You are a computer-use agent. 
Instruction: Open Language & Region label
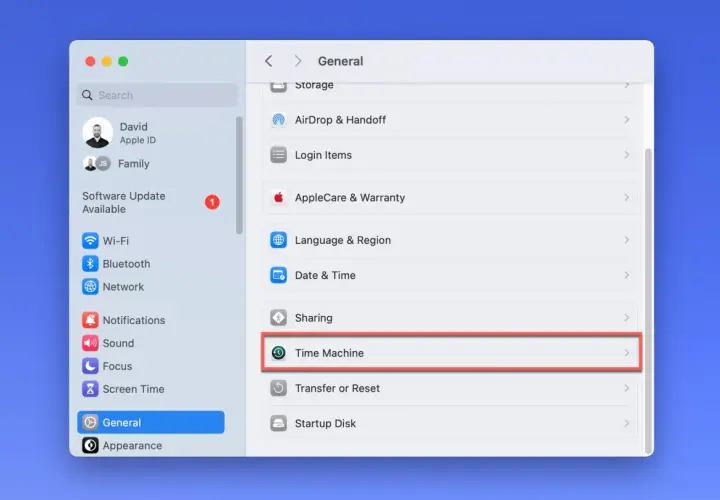tap(343, 240)
